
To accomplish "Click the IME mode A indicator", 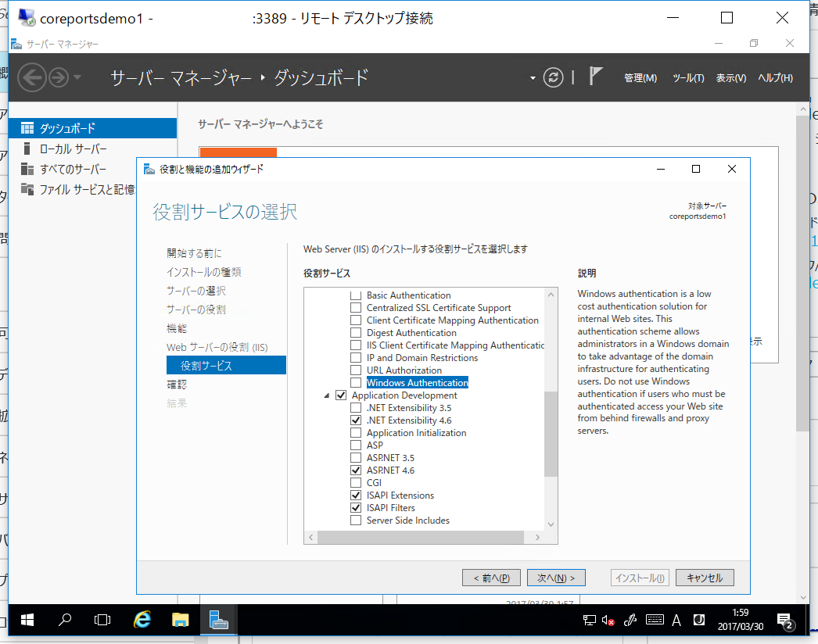I will (x=676, y=620).
